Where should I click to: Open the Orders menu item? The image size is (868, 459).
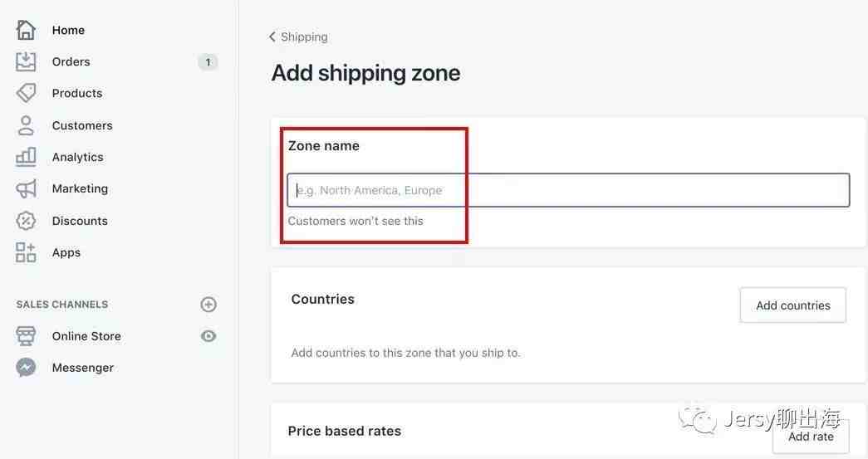coord(71,61)
